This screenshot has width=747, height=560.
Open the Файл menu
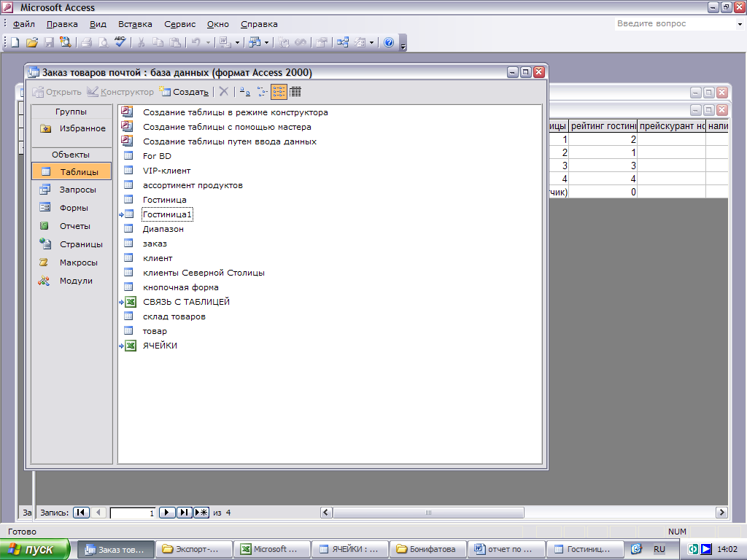(x=23, y=24)
